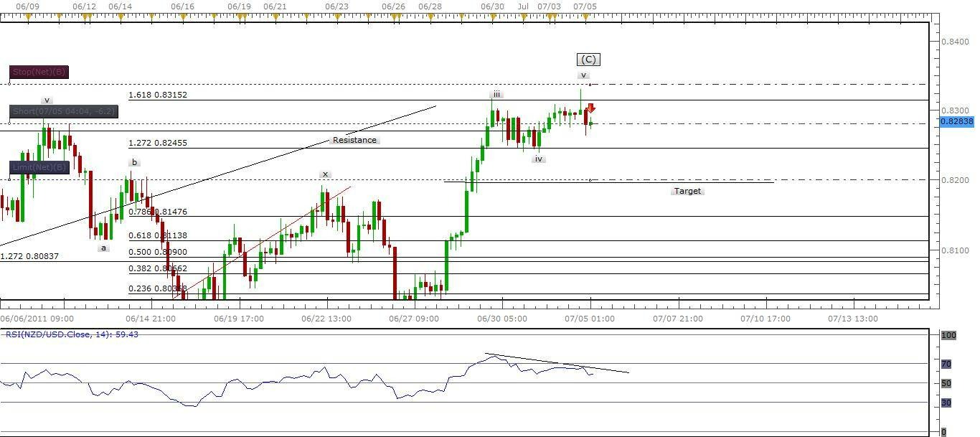This screenshot has height=437, width=980.
Task: Click the 0.8200 price axis label
Action: (956, 181)
